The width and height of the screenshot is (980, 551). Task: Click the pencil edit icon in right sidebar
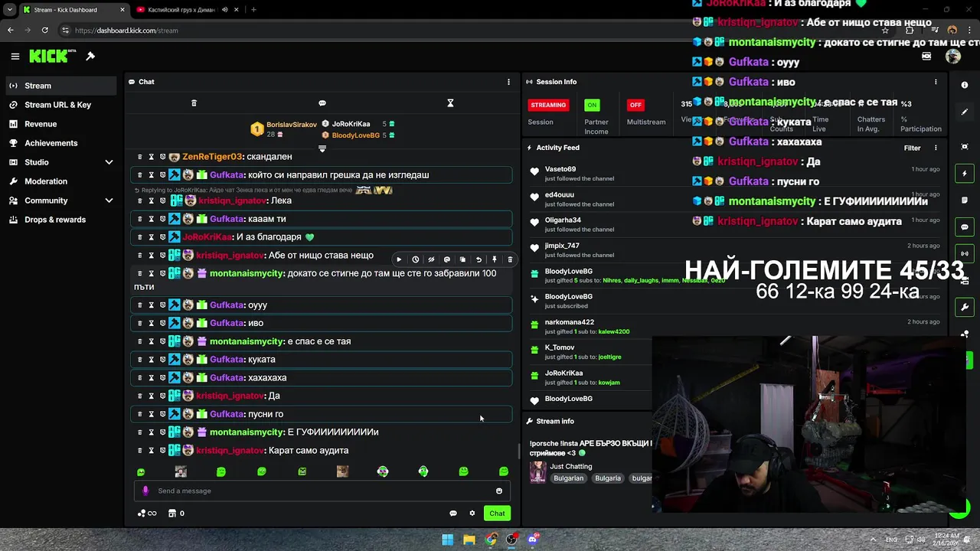tap(965, 112)
